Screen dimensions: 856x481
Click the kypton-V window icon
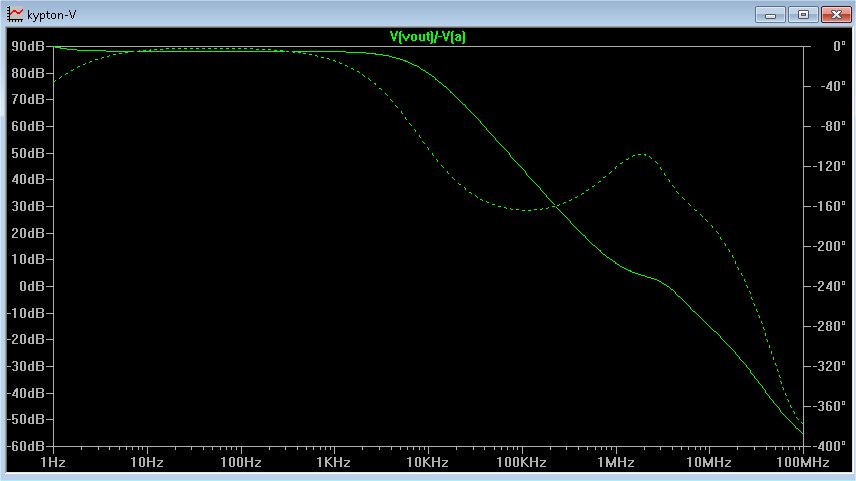15,15
